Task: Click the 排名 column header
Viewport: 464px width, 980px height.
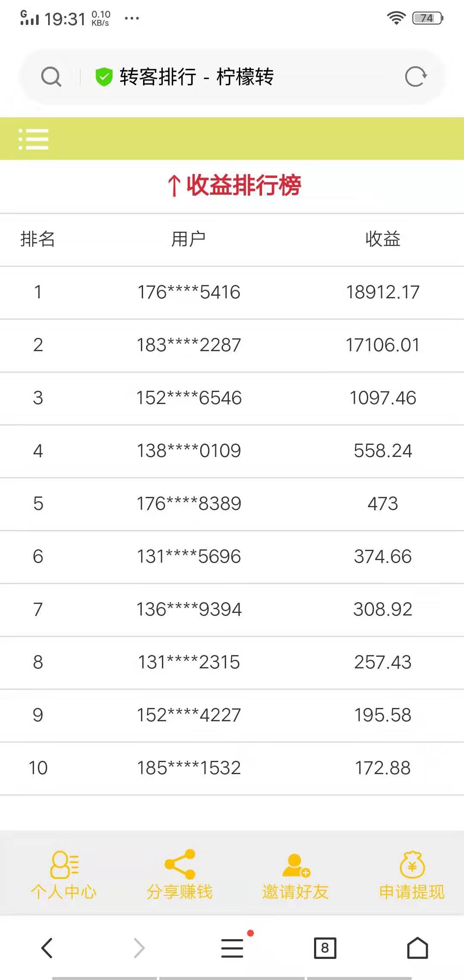Action: (x=38, y=239)
